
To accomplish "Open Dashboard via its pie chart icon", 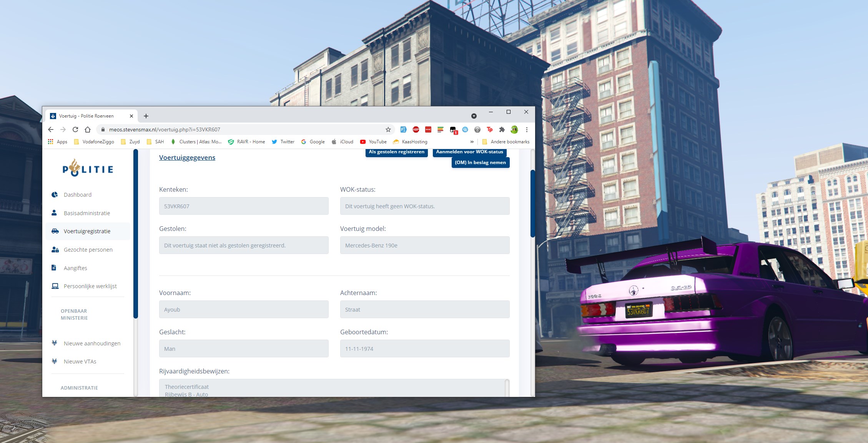I will coord(55,194).
